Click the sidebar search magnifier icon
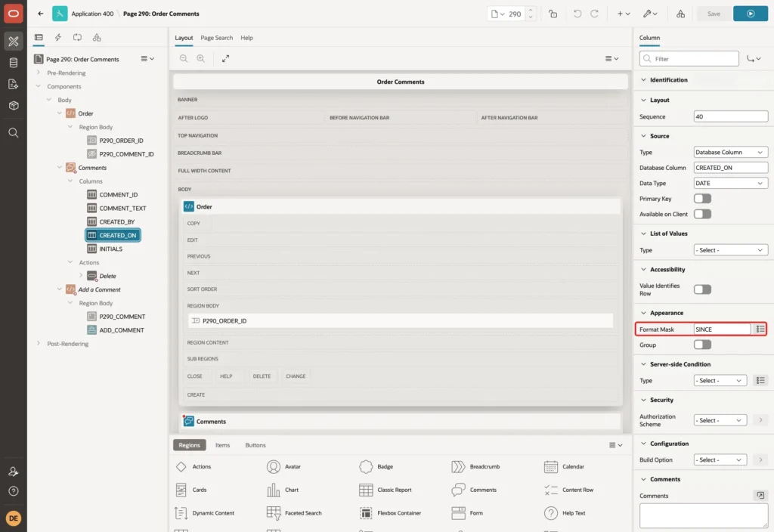The image size is (774, 532). pos(14,133)
